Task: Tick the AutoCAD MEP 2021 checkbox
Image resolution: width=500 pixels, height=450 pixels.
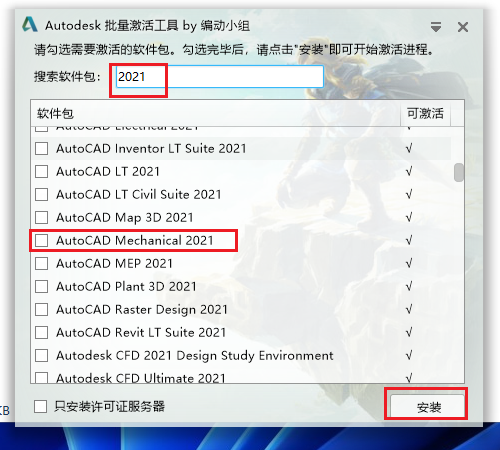Action: [x=41, y=263]
